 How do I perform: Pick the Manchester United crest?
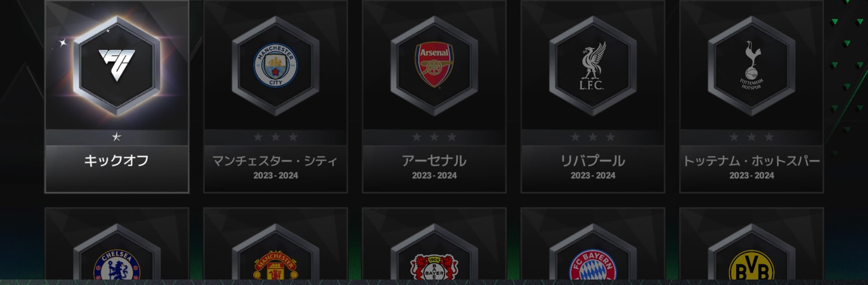click(275, 265)
